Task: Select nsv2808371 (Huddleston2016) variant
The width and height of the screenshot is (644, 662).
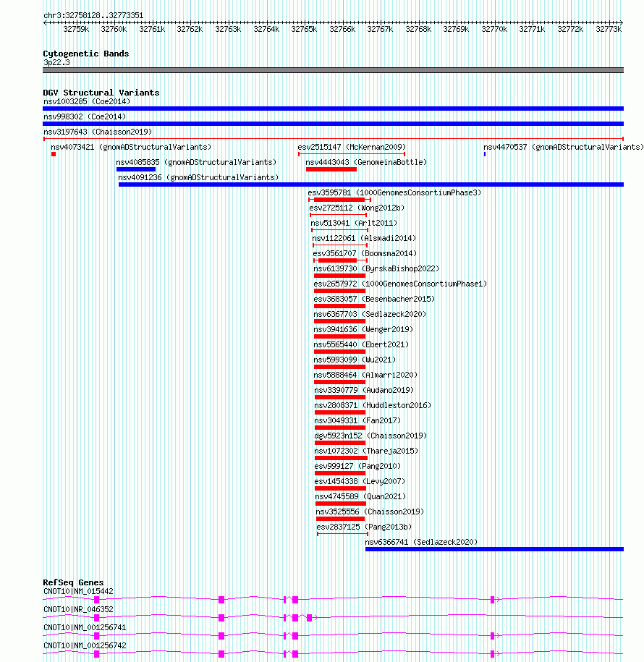Action: 373,406
